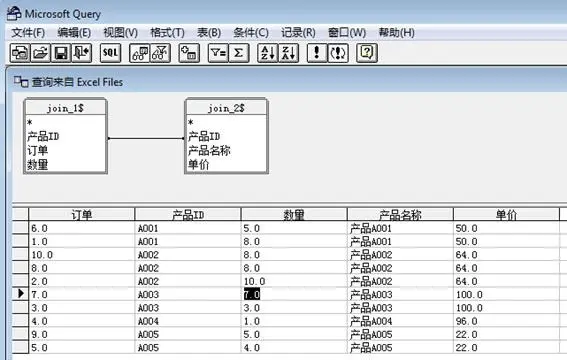Select 数量 field in join_1$ table
This screenshot has width=567, height=360.
[x=38, y=164]
